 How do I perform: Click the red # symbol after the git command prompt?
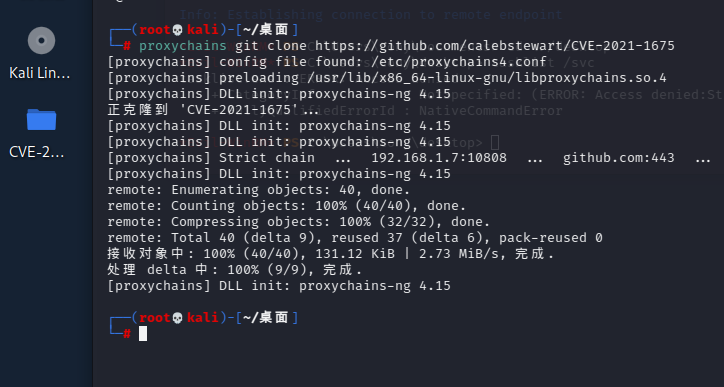pos(127,46)
